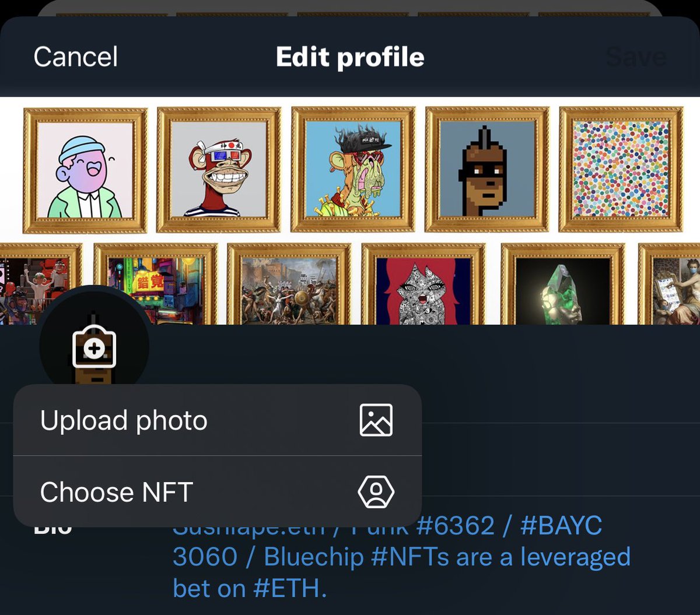Image resolution: width=700 pixels, height=615 pixels.
Task: Click the Bored Ape with 3D glasses
Action: (x=219, y=170)
